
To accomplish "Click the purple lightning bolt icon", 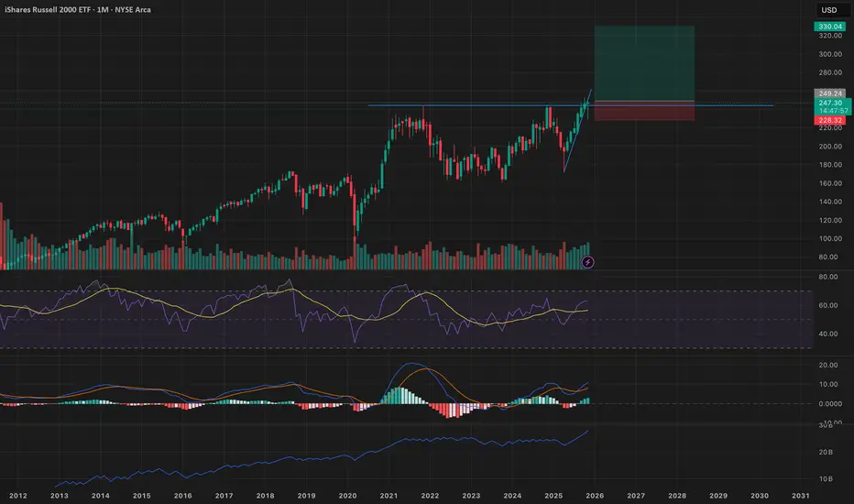I will click(587, 262).
